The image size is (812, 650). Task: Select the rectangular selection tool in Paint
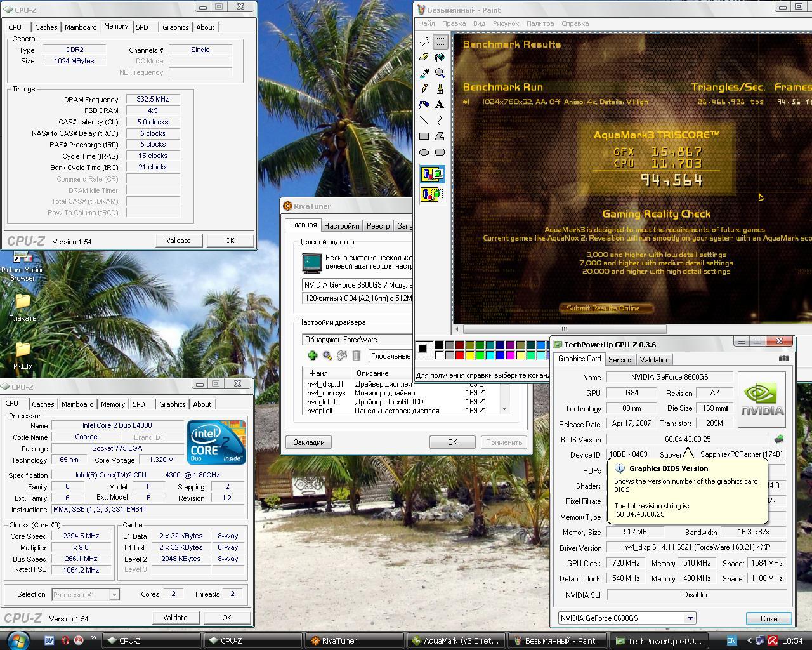440,41
